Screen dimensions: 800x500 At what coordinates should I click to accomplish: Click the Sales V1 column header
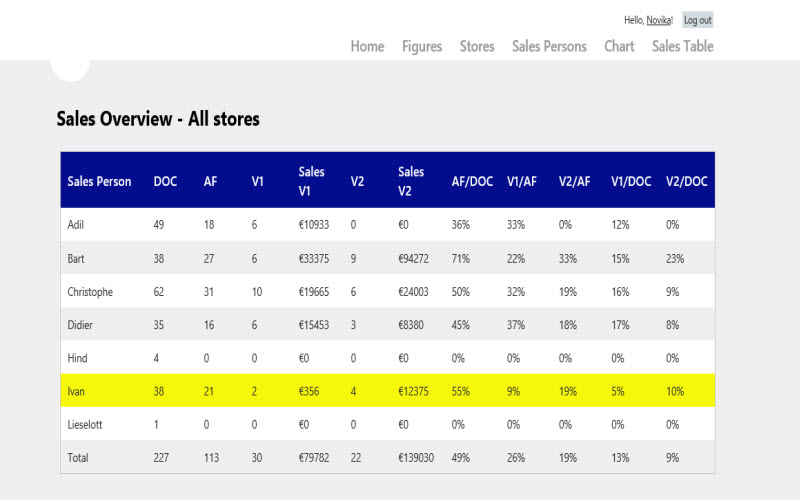coord(311,181)
